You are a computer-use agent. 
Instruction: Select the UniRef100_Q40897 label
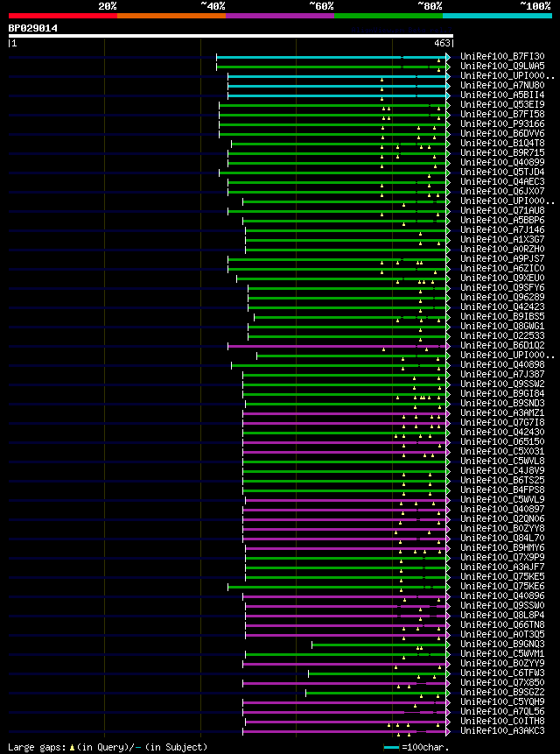[503, 509]
